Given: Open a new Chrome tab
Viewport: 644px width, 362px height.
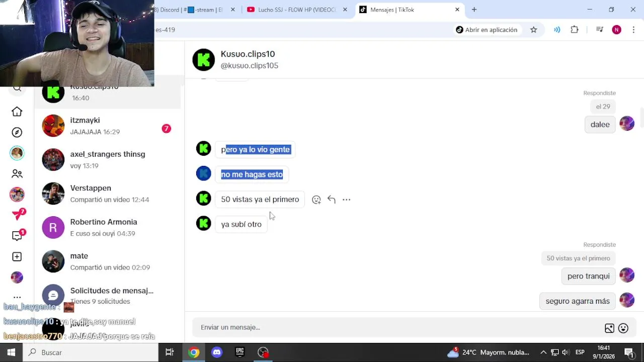Looking at the screenshot, I should (x=474, y=10).
